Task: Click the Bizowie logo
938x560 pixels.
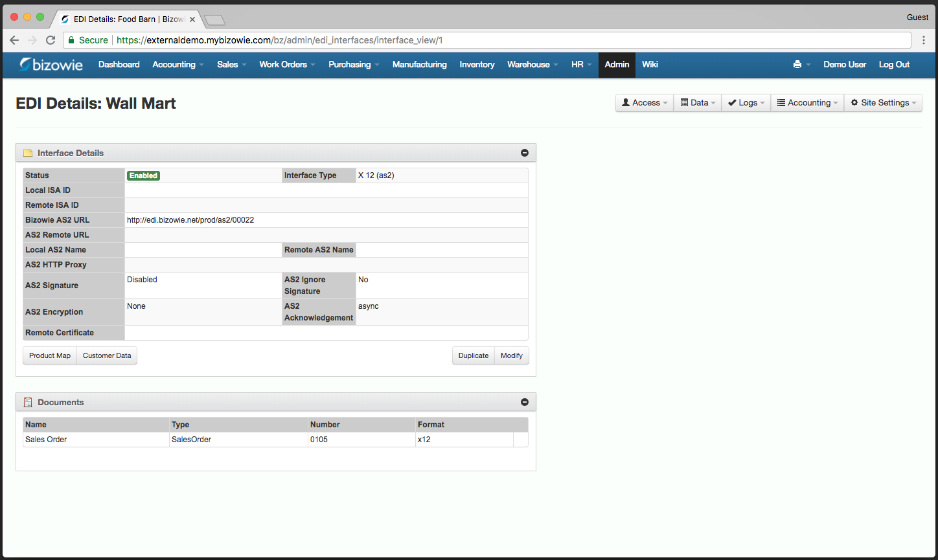Action: coord(51,65)
